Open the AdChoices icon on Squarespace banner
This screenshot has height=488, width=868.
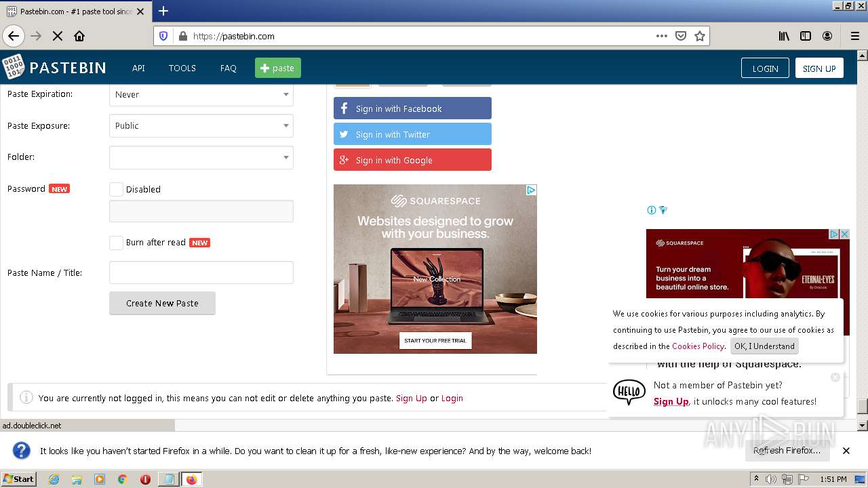[531, 190]
